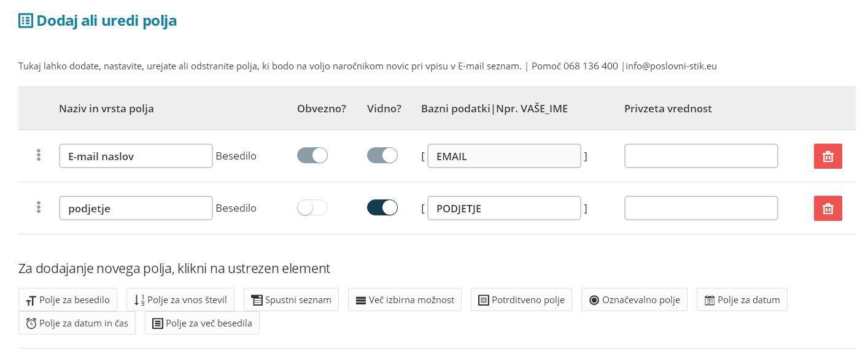
Task: Add a Polje za besedilo text field
Action: (x=68, y=299)
